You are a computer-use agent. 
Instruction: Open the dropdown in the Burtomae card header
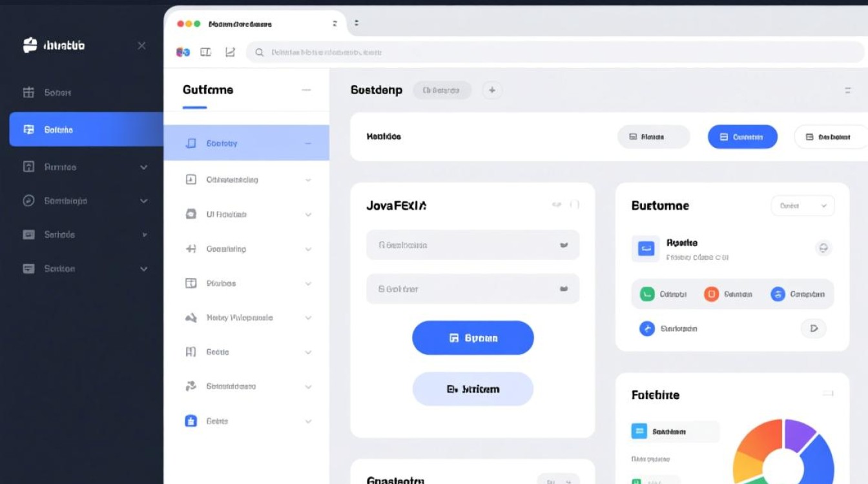tap(802, 206)
